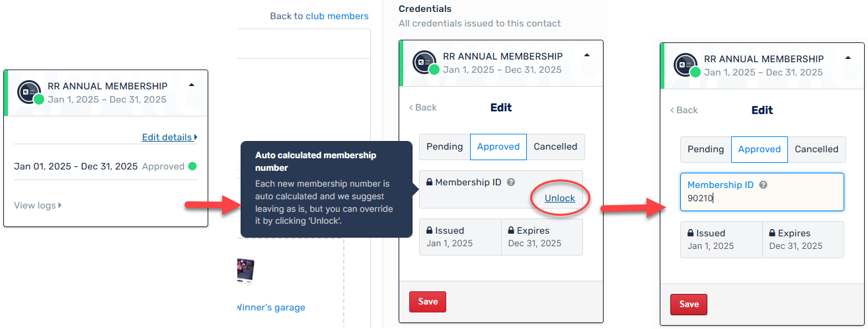The image size is (868, 329).
Task: Open View logs for the membership
Action: [38, 206]
